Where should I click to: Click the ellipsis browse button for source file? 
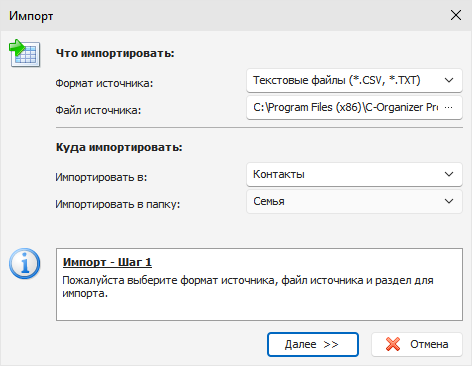pos(449,107)
